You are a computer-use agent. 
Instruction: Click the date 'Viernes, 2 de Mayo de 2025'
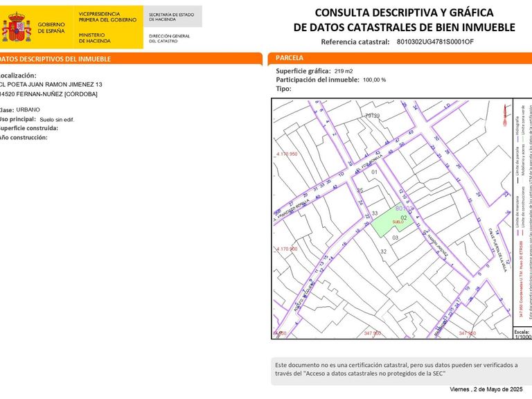point(486,389)
